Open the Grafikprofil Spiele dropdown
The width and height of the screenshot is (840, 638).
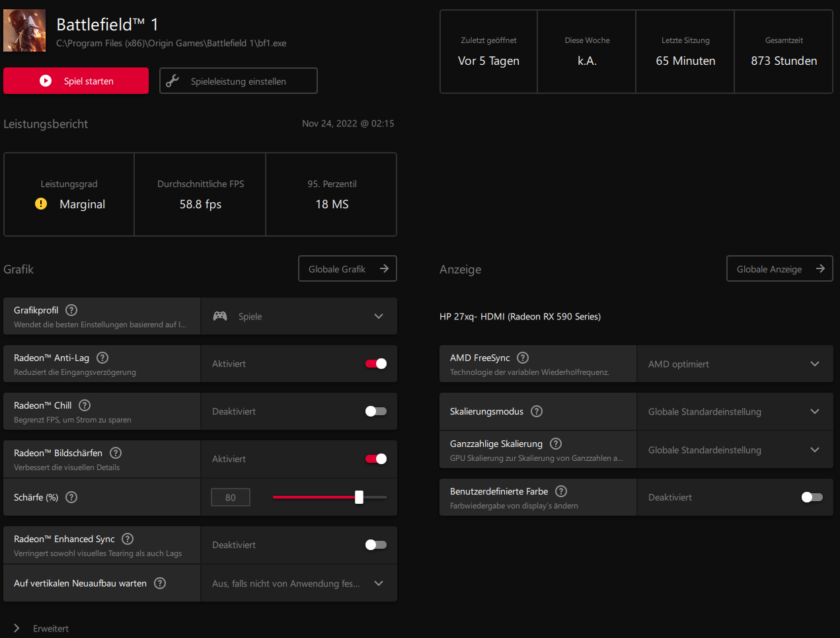pos(299,316)
